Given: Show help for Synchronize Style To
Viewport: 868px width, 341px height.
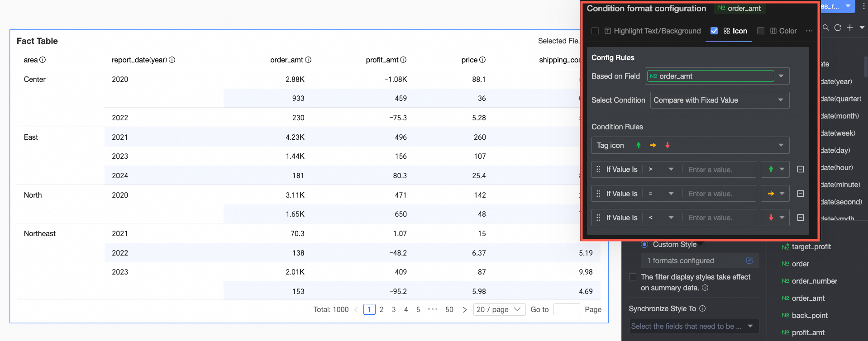Looking at the screenshot, I should pos(702,308).
